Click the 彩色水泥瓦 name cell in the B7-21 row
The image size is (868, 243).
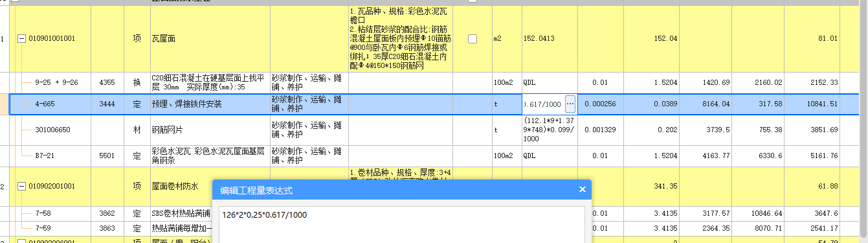210,156
